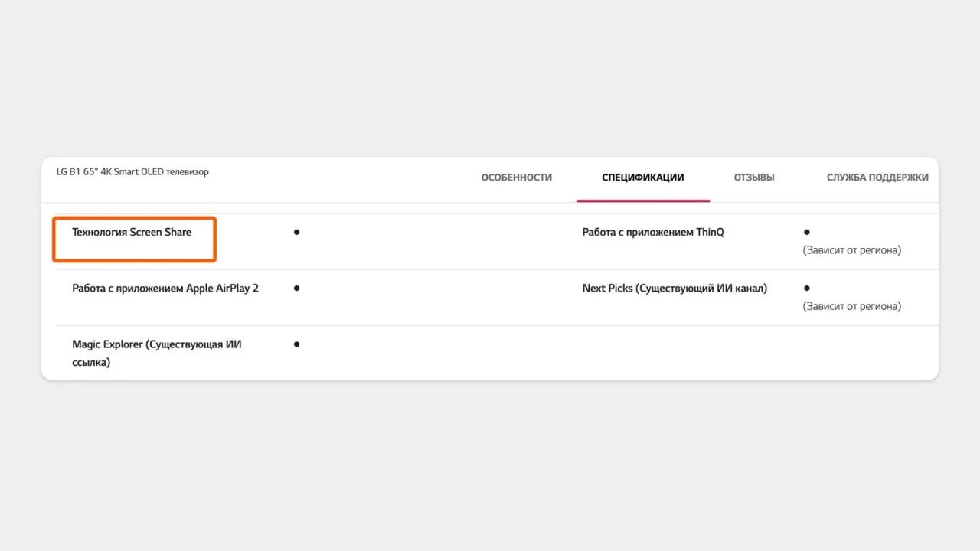Click the red underline below СПЕЦИФИКАЦИИ
980x551 pixels.
[x=643, y=201]
